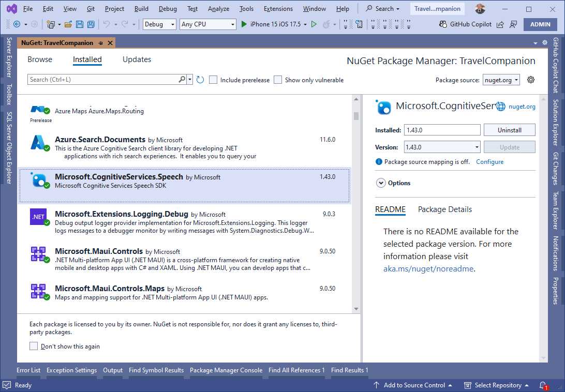The height and width of the screenshot is (392, 565).
Task: Click the package list scroll up arrow
Action: [356, 99]
